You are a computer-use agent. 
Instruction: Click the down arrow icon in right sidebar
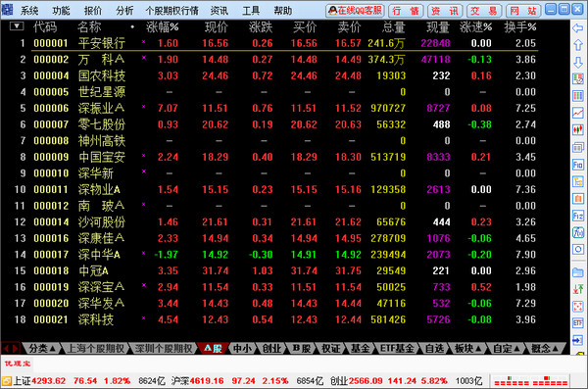tap(578, 62)
